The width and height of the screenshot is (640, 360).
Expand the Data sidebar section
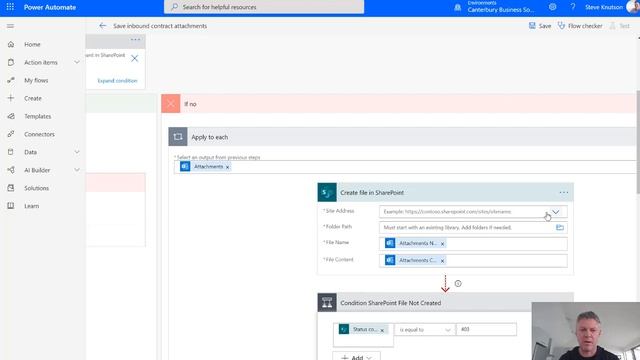click(77, 152)
